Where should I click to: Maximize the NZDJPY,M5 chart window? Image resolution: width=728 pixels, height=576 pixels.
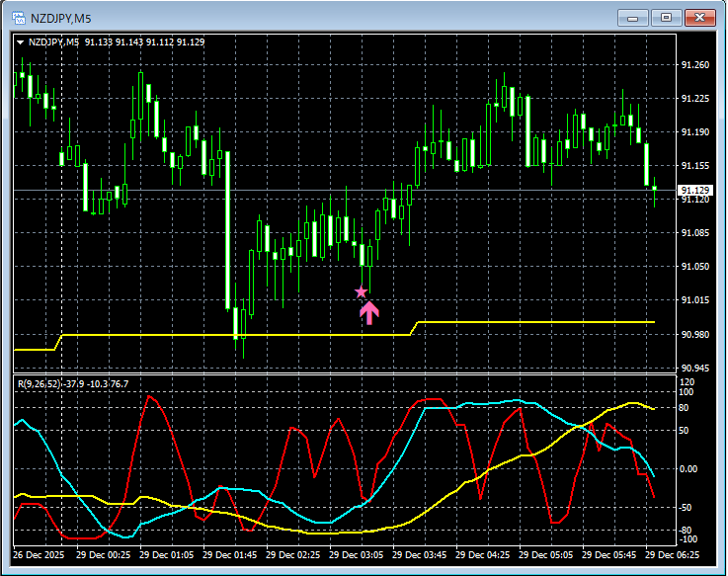(x=666, y=18)
